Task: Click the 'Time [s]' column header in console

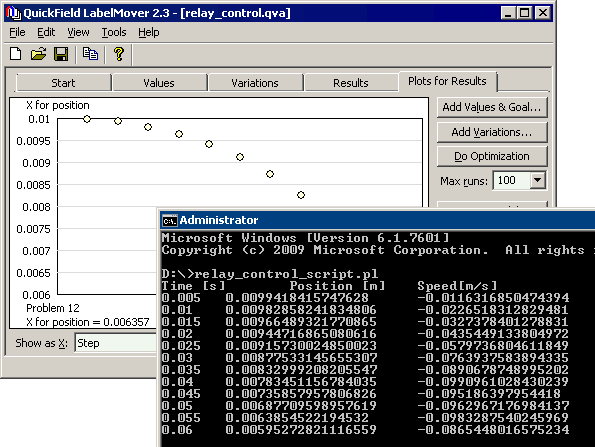Action: tap(194, 286)
